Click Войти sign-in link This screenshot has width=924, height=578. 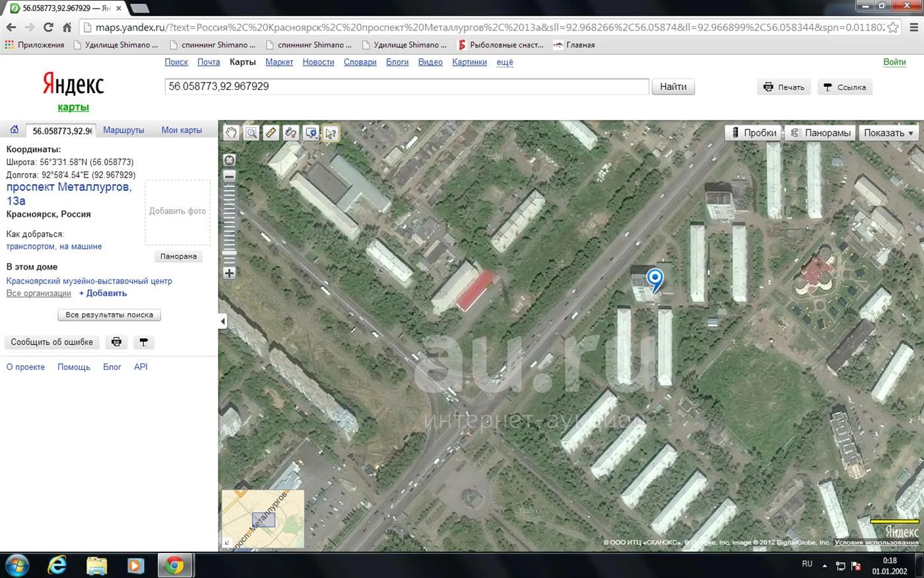tap(894, 62)
